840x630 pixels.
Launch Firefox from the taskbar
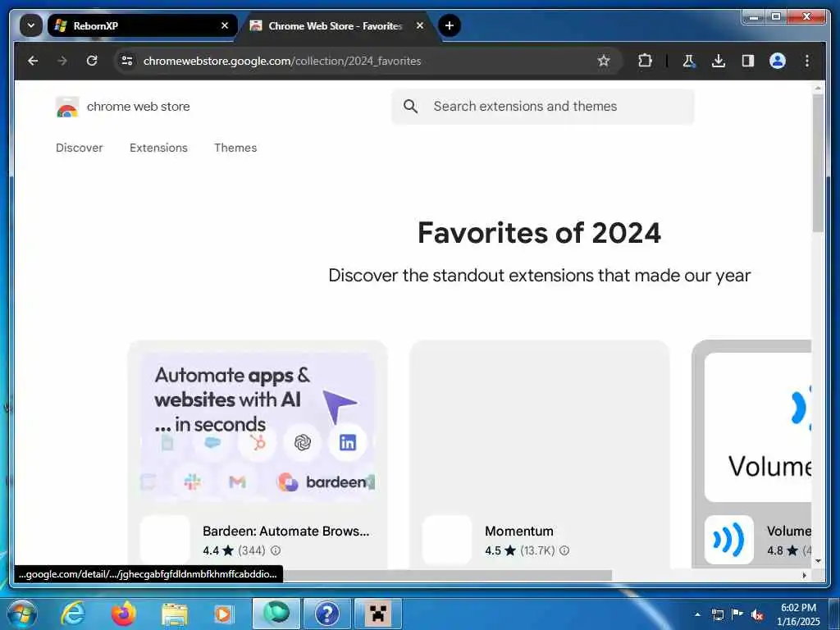124,614
